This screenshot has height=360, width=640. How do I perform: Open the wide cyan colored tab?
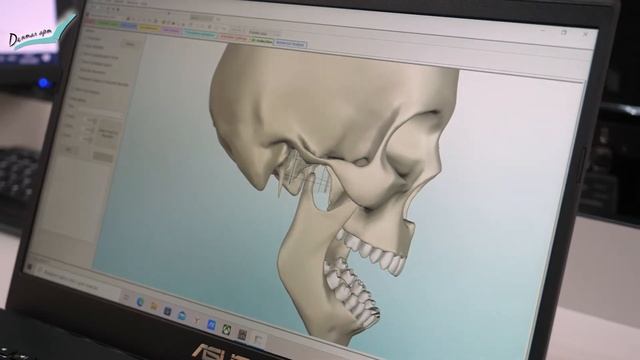click(x=200, y=33)
